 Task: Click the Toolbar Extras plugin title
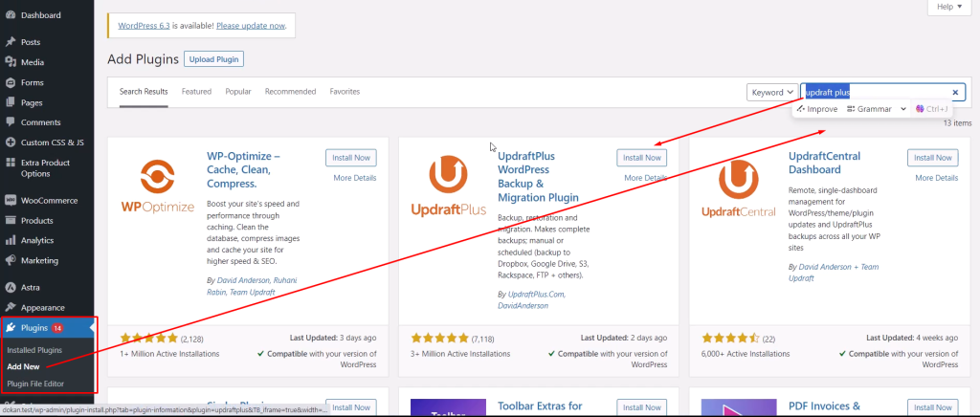tap(540, 407)
